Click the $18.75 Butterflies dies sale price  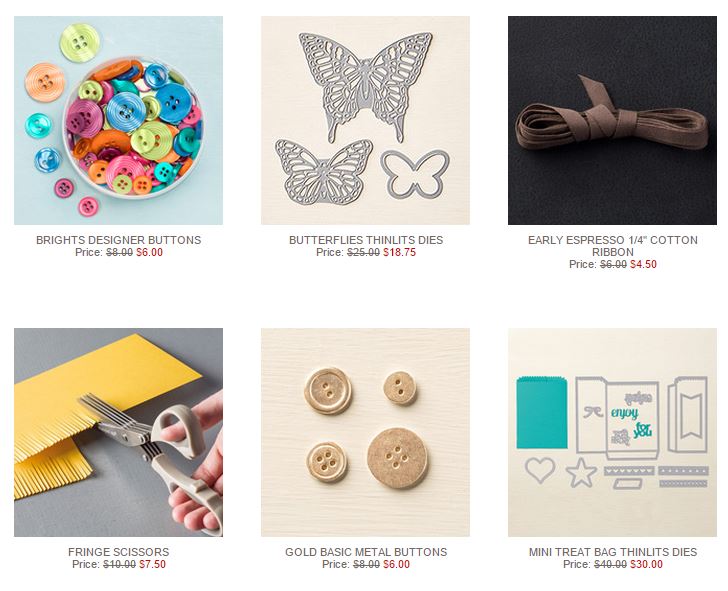(x=399, y=253)
